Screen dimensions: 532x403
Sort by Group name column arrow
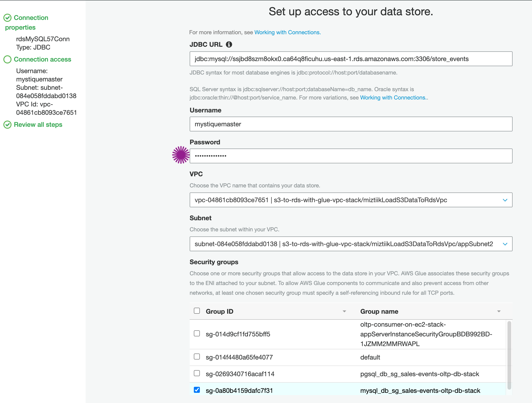(x=498, y=311)
